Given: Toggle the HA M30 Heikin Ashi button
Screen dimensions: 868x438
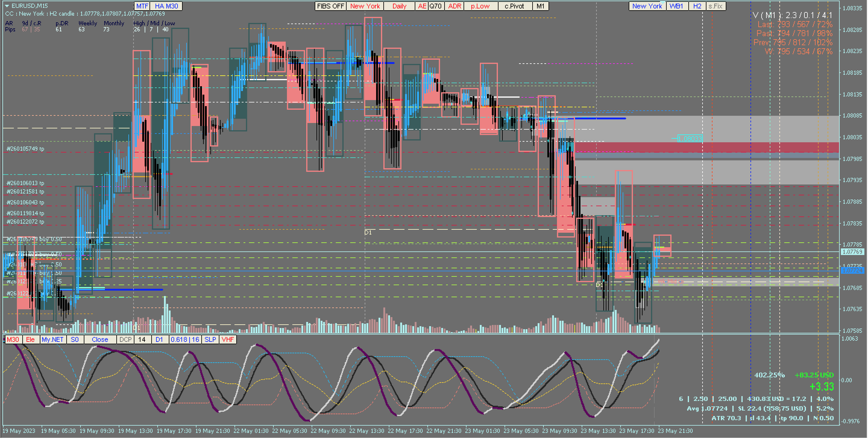Looking at the screenshot, I should (x=166, y=6).
